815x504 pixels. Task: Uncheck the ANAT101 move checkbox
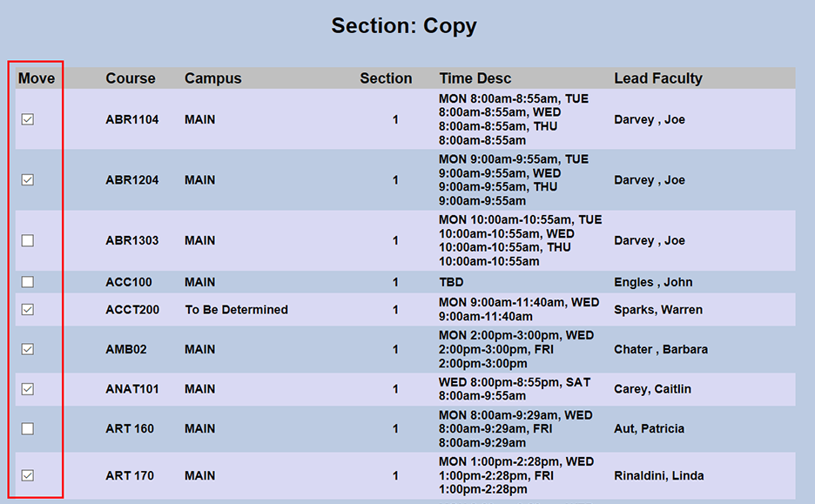click(27, 389)
